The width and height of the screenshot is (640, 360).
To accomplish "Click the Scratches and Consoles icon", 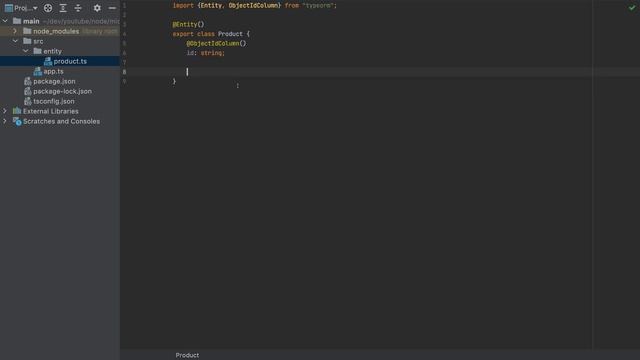I will (x=17, y=121).
